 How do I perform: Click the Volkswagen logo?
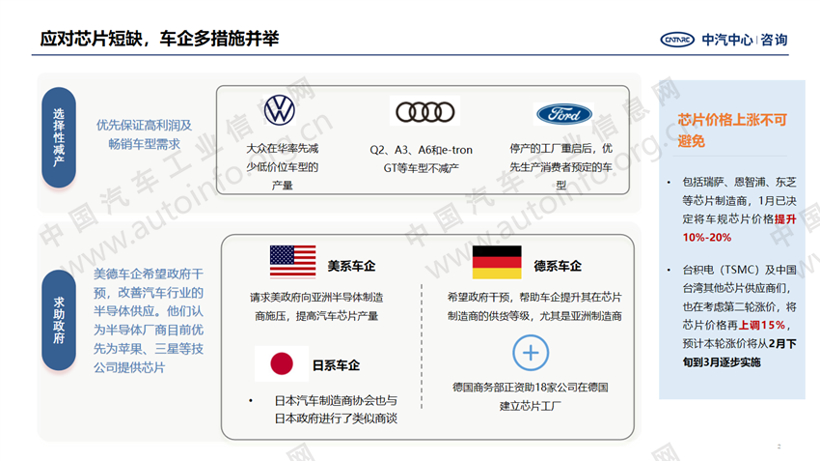point(280,111)
